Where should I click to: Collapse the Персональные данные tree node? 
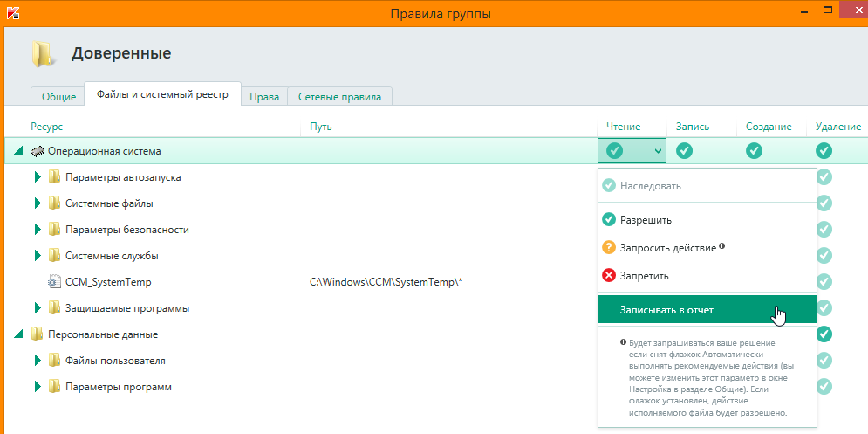(x=19, y=334)
